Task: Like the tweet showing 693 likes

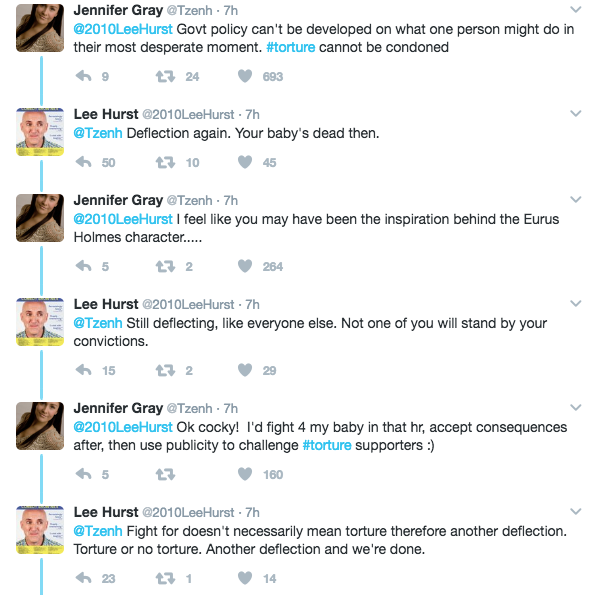Action: pos(245,76)
